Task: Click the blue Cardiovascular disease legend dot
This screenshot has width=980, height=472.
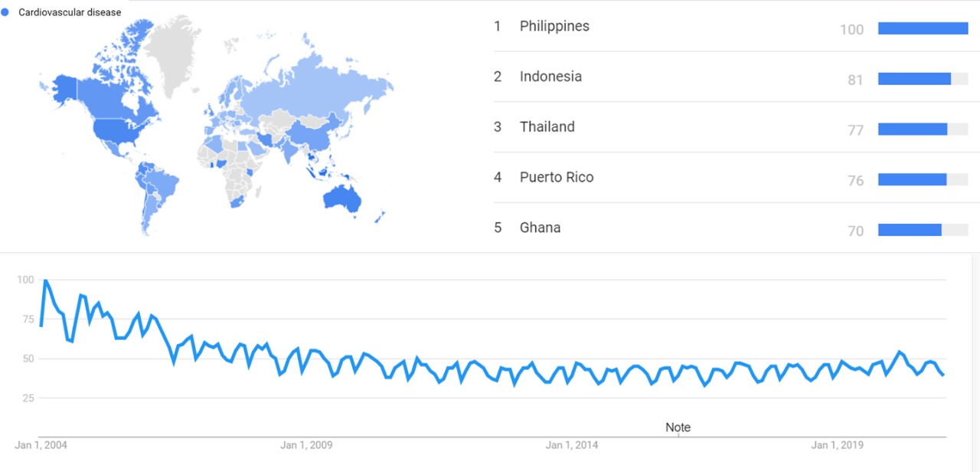Action: pyautogui.click(x=5, y=12)
